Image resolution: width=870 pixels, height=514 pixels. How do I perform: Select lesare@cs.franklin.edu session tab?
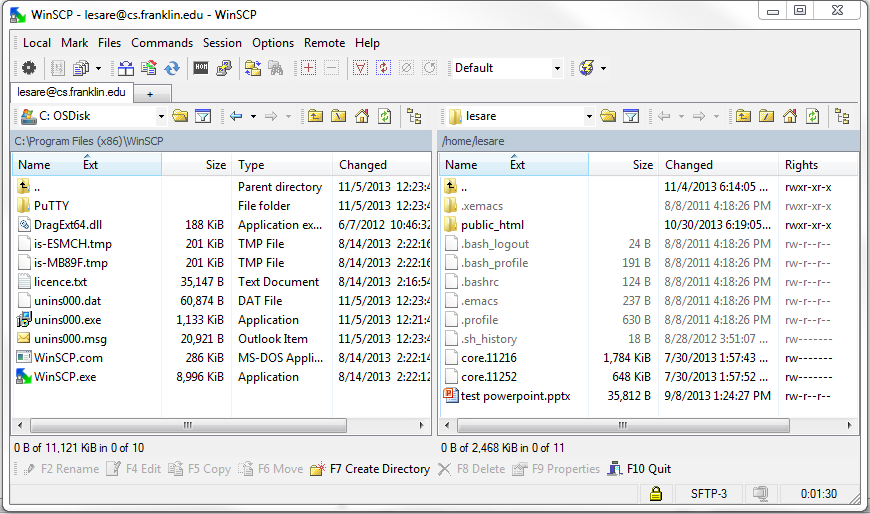pos(72,92)
